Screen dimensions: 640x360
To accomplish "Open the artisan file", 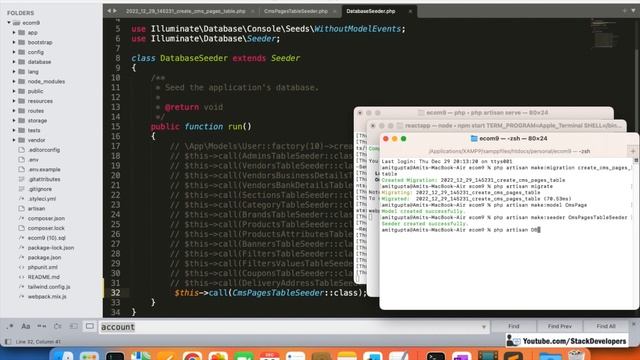I will pos(36,209).
